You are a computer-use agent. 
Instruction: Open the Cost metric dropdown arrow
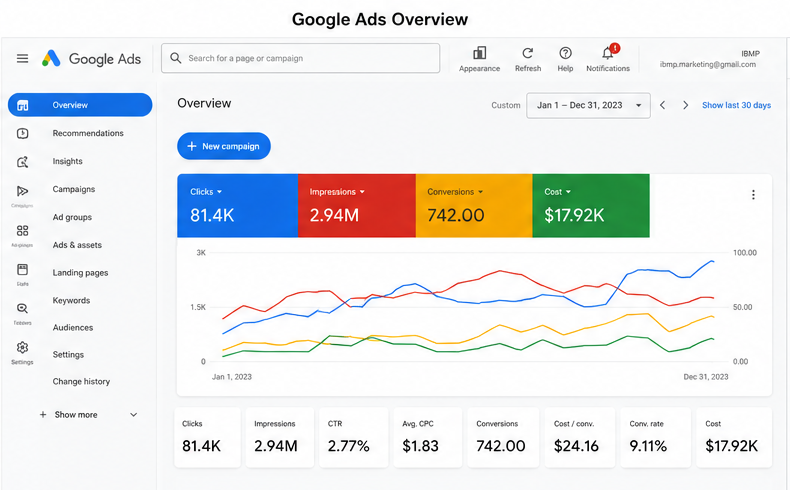coord(568,192)
